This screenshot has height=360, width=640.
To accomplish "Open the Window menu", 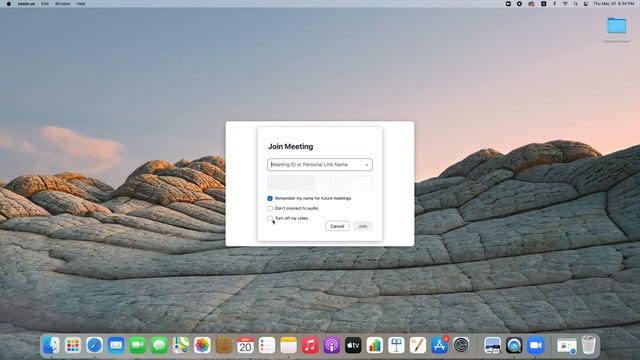I will (62, 4).
